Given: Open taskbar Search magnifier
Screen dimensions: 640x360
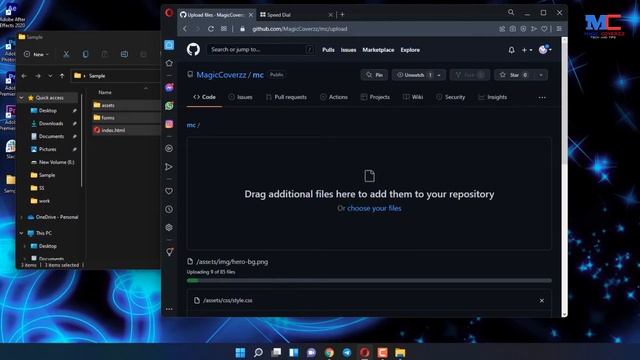Looking at the screenshot, I should [x=258, y=353].
